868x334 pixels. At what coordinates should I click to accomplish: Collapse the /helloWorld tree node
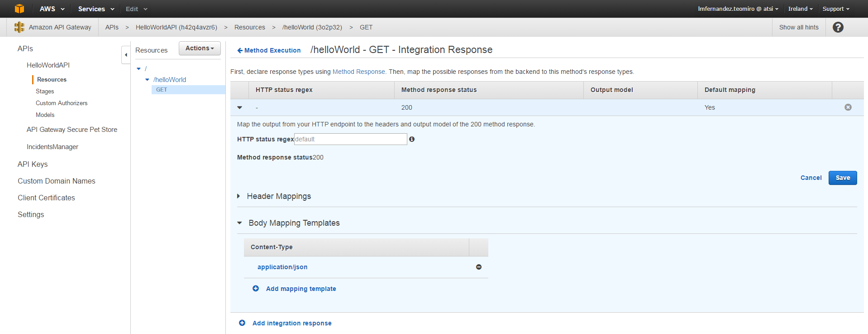pyautogui.click(x=147, y=80)
